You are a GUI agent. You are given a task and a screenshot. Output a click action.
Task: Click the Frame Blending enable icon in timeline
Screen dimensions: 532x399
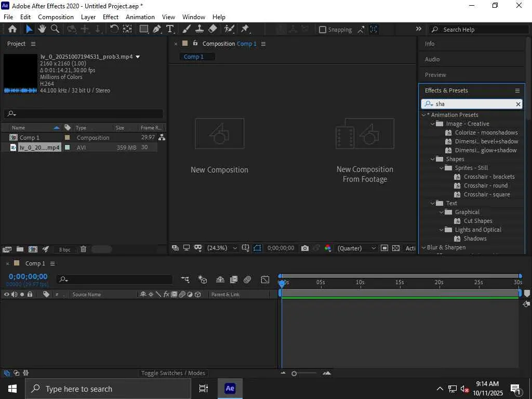(233, 279)
